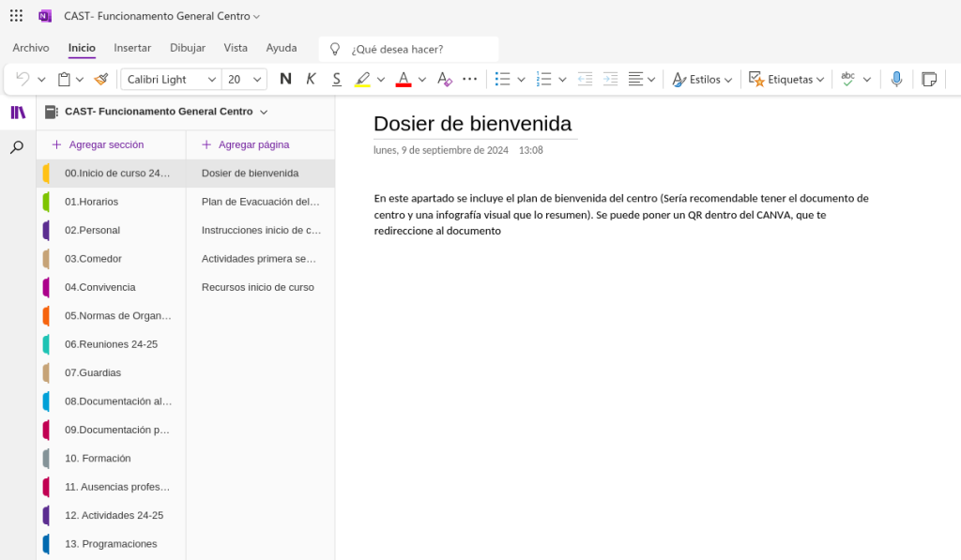Image resolution: width=961 pixels, height=560 pixels.
Task: Open the font name dropdown
Action: point(212,80)
